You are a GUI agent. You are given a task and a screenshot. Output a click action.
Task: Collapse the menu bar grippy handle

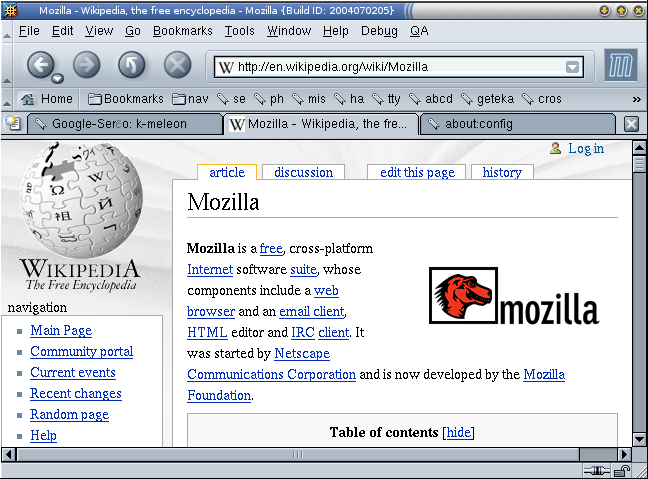coord(7,31)
